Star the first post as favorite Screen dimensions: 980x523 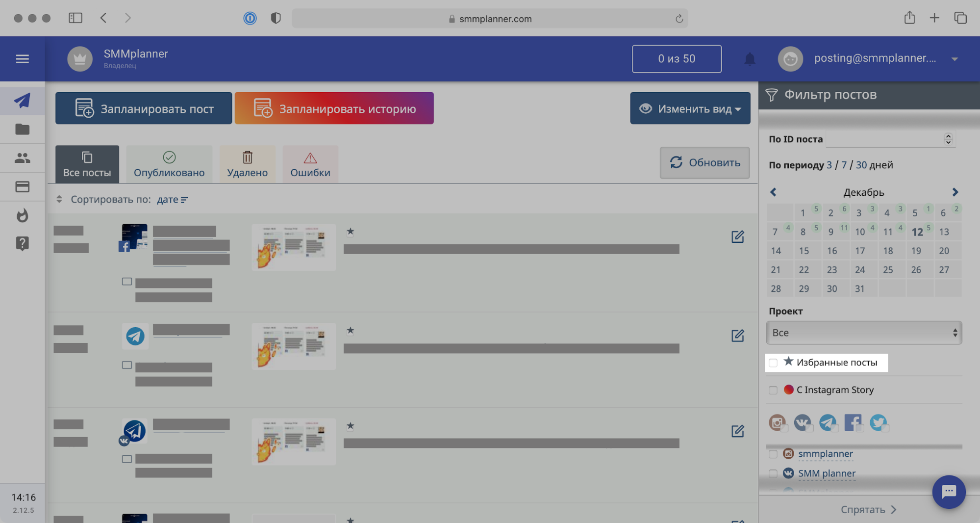[350, 232]
